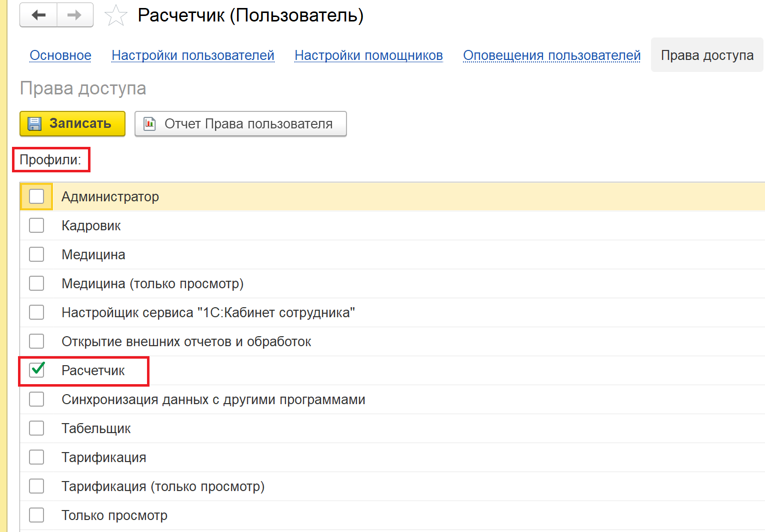Click the Расчетчик row label
This screenshot has width=765, height=532.
93,371
